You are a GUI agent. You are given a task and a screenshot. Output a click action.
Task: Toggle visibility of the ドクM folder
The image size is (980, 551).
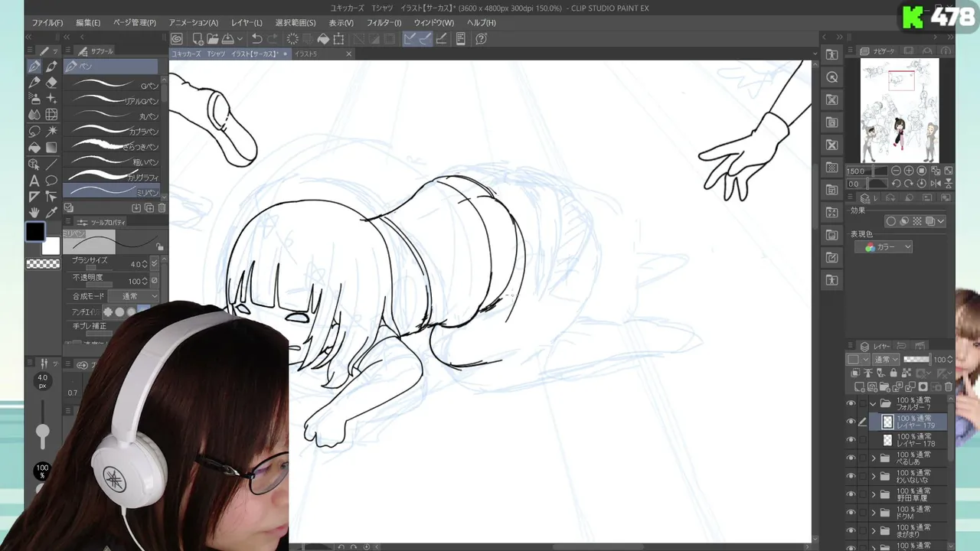click(851, 513)
